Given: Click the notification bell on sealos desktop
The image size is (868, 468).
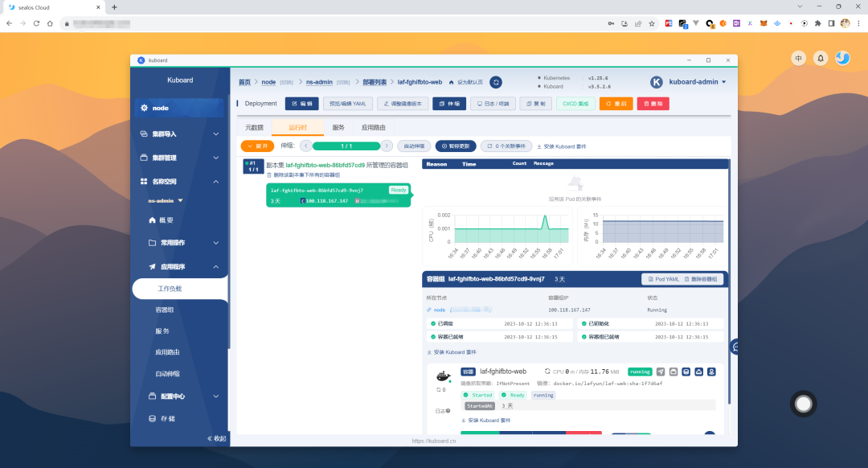Looking at the screenshot, I should [821, 58].
